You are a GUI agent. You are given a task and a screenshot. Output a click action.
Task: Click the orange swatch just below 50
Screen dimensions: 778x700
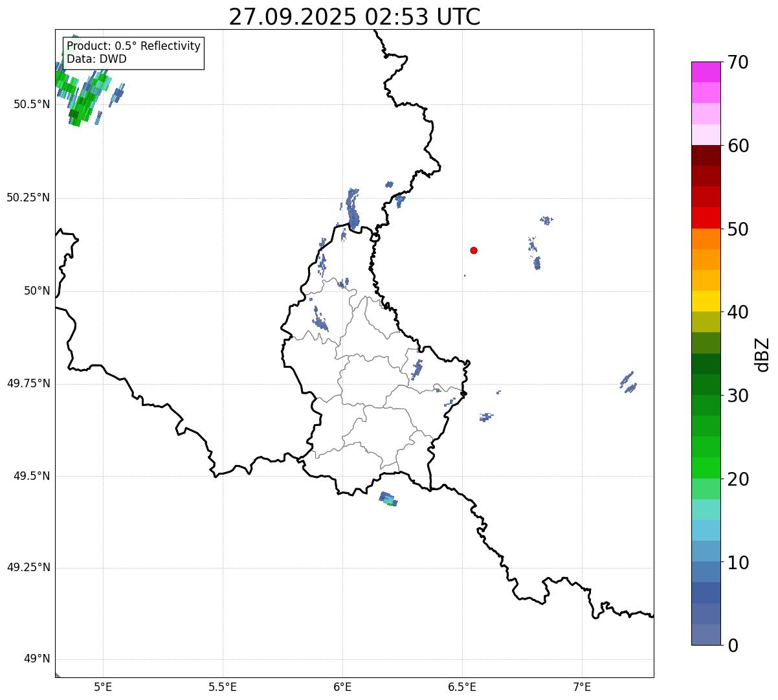click(x=706, y=239)
